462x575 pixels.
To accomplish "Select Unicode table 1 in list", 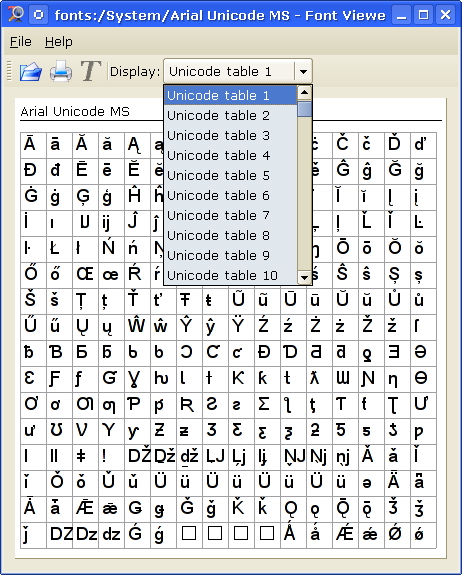I will point(230,95).
